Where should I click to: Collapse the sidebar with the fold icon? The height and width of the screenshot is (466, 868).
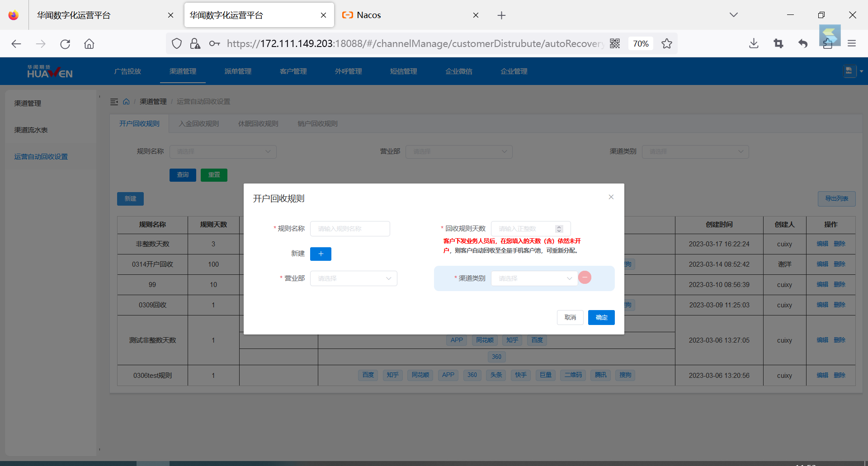(x=114, y=102)
